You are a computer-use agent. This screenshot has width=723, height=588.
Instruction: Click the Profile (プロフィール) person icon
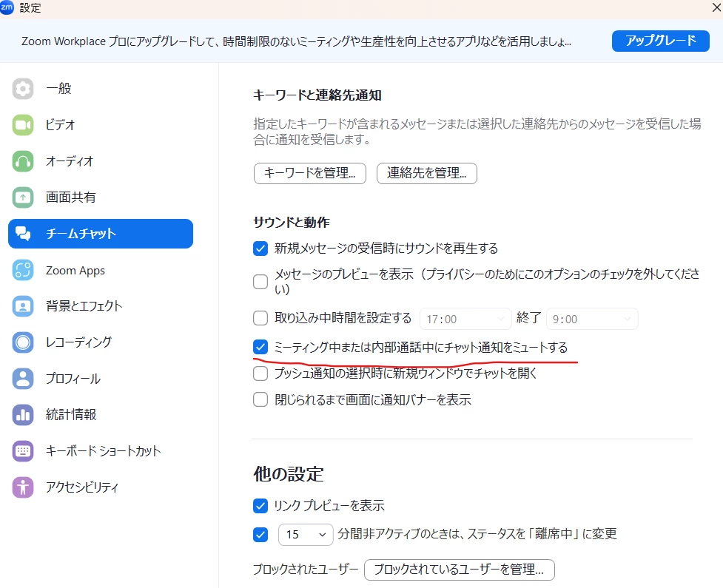tap(23, 379)
